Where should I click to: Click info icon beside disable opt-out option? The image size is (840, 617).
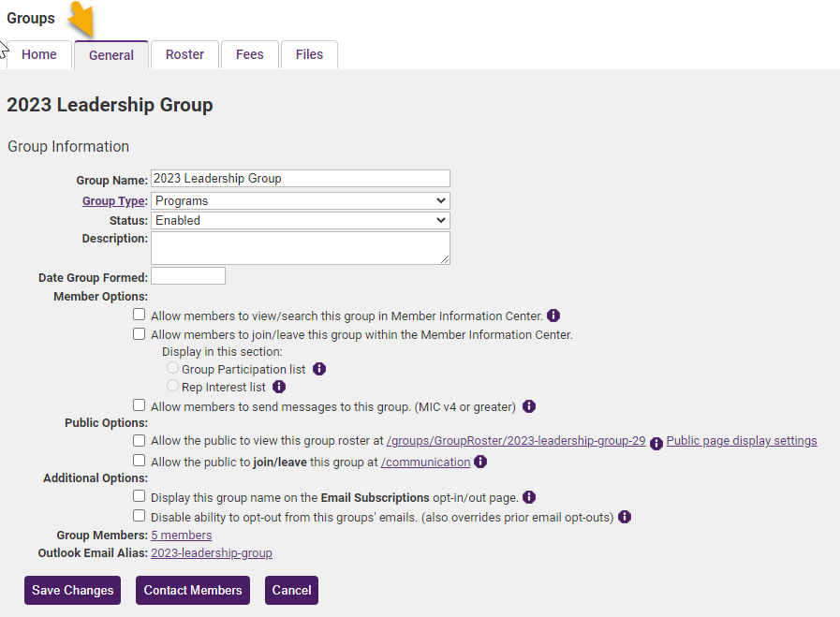click(x=625, y=517)
